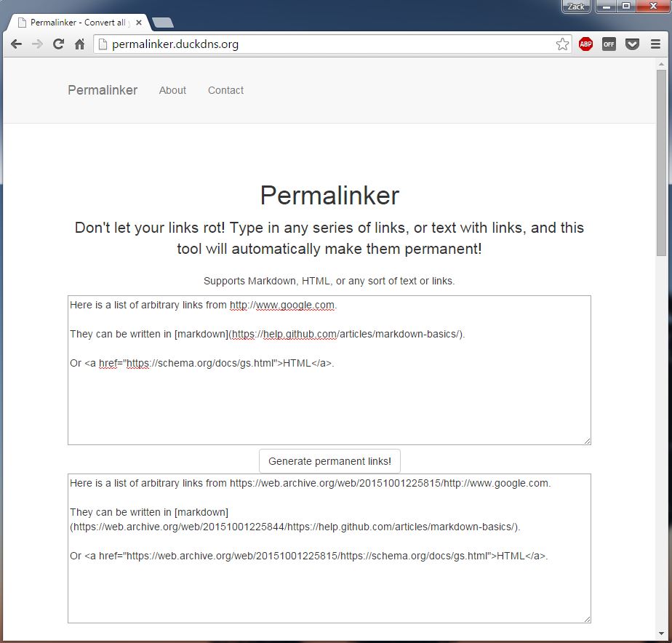
Task: Minimize the browser window
Action: 606,7
